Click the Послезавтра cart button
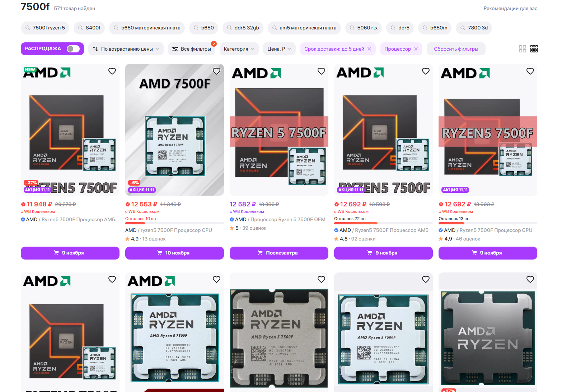This screenshot has width=562, height=392. (x=279, y=253)
